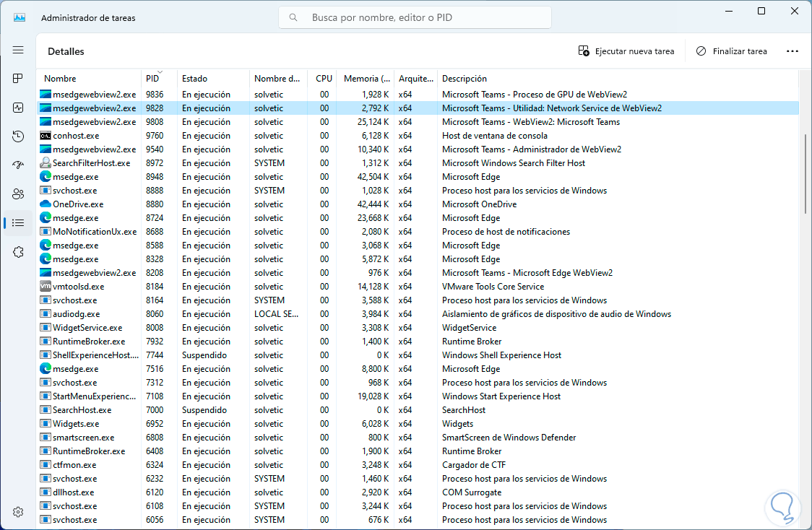Click description 'SmartScreen de Windows Defender'
Screen dimensions: 812x530
tap(509, 438)
